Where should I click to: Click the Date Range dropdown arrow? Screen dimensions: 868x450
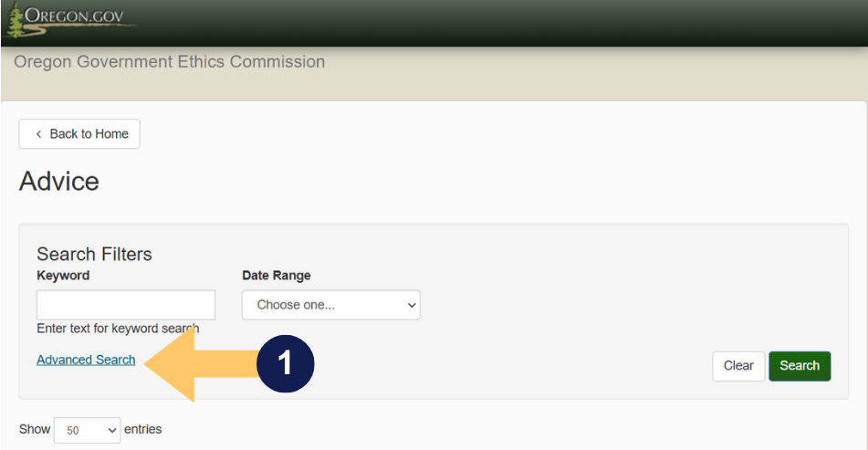(x=410, y=305)
